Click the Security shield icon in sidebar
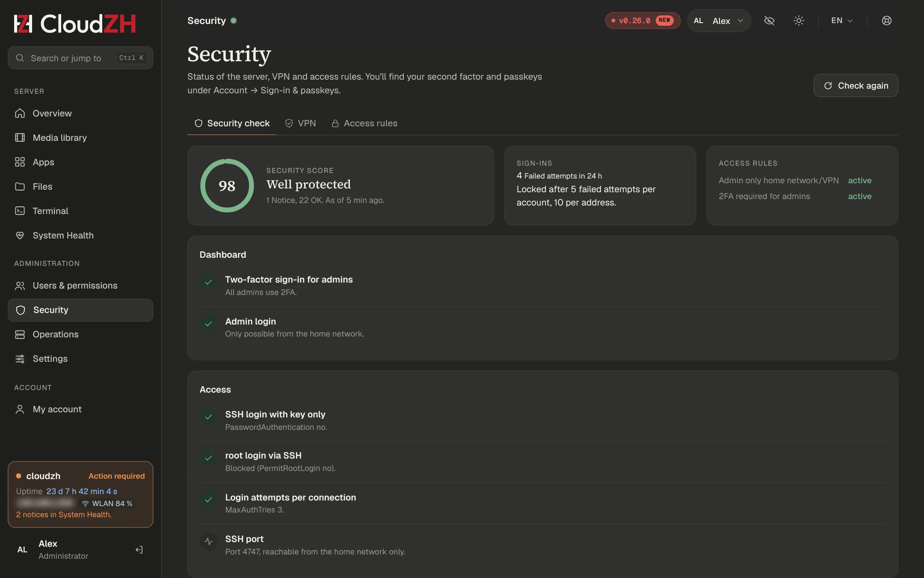The height and width of the screenshot is (578, 924). [x=21, y=310]
